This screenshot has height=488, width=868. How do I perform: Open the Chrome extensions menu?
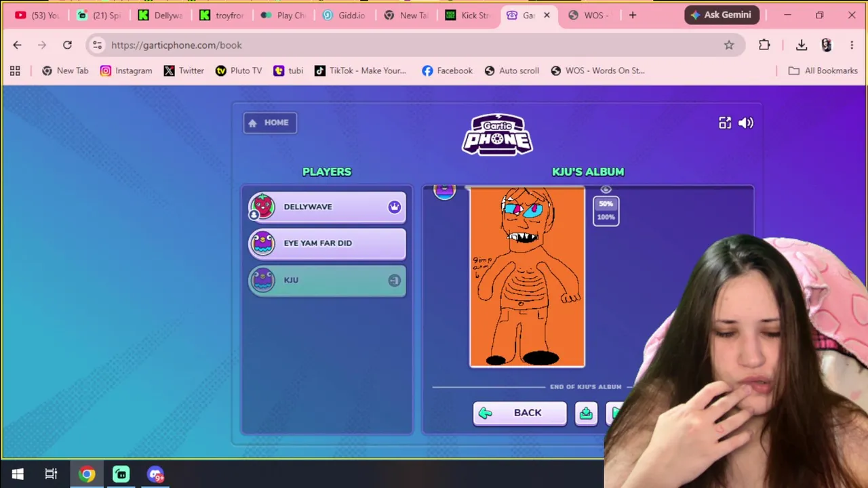coord(764,45)
